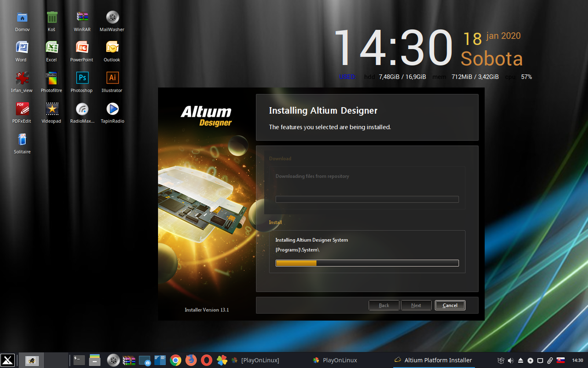Cancel the Altium Designer installation
The image size is (588, 368).
(450, 305)
